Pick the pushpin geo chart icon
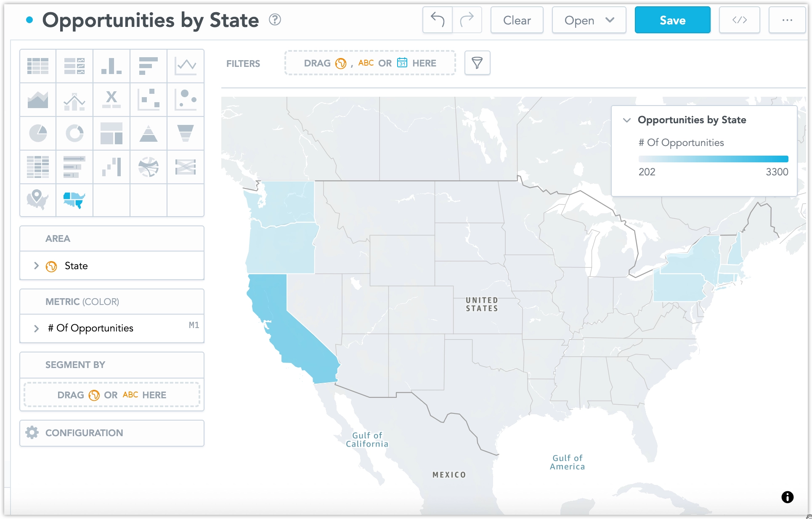This screenshot has width=812, height=519. (x=38, y=199)
